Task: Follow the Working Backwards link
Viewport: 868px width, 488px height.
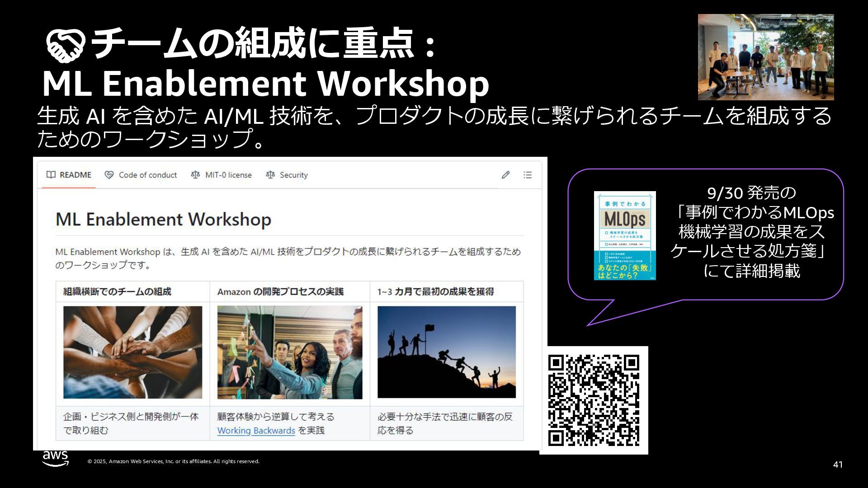Action: pyautogui.click(x=256, y=431)
